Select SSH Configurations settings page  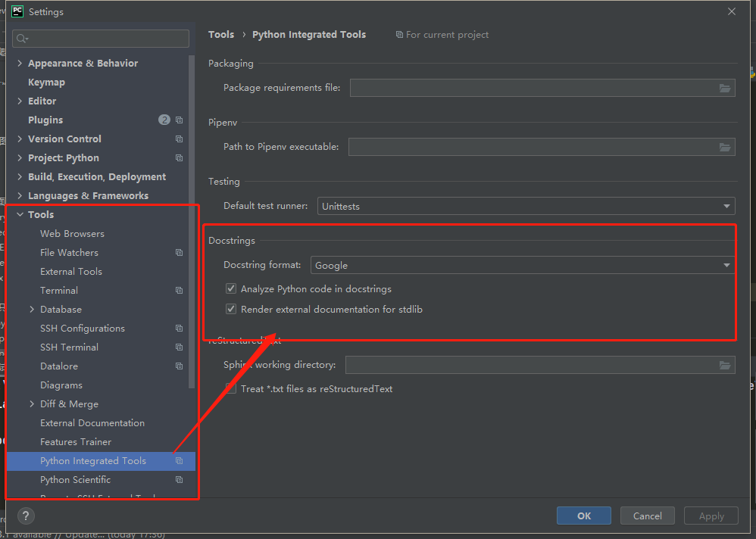coord(83,329)
